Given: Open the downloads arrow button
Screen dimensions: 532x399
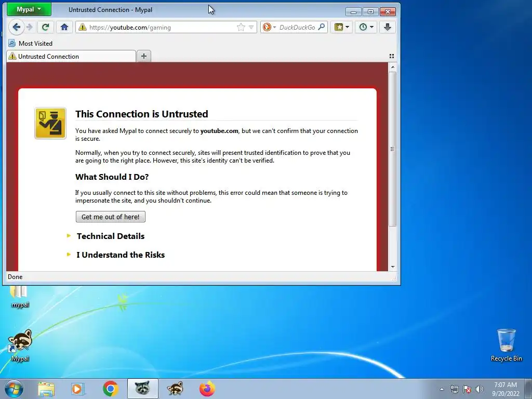Looking at the screenshot, I should [388, 27].
